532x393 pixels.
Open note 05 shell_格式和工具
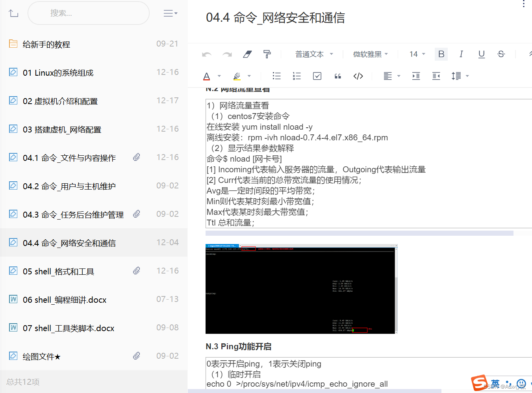tap(94, 271)
